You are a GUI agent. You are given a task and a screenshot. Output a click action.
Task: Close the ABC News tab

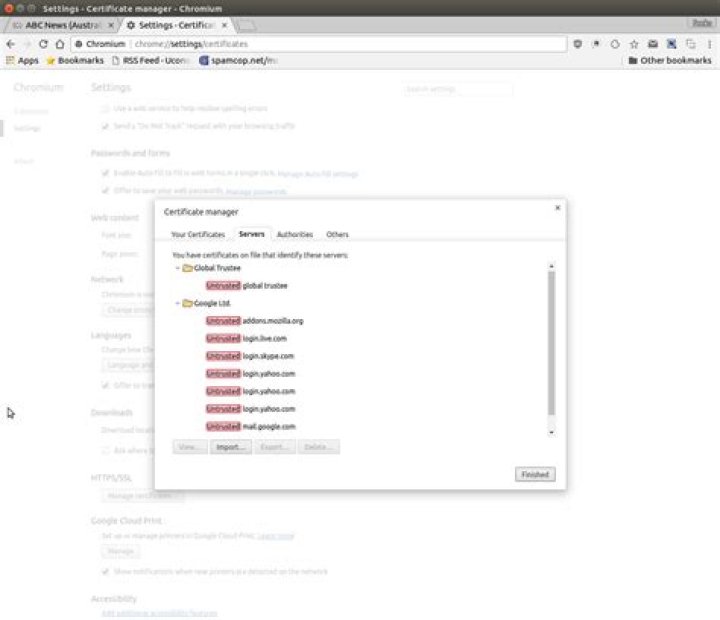click(x=111, y=25)
